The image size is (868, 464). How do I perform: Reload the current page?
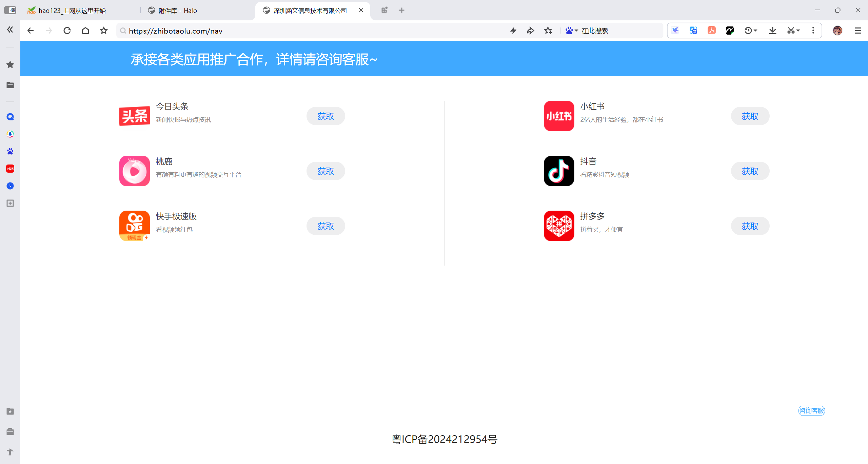(x=67, y=31)
